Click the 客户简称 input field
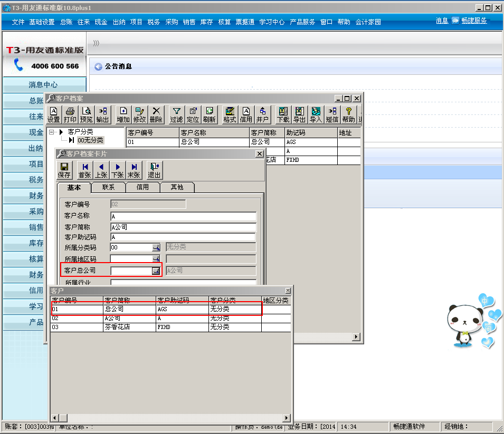Image resolution: width=504 pixels, height=434 pixels. point(183,227)
